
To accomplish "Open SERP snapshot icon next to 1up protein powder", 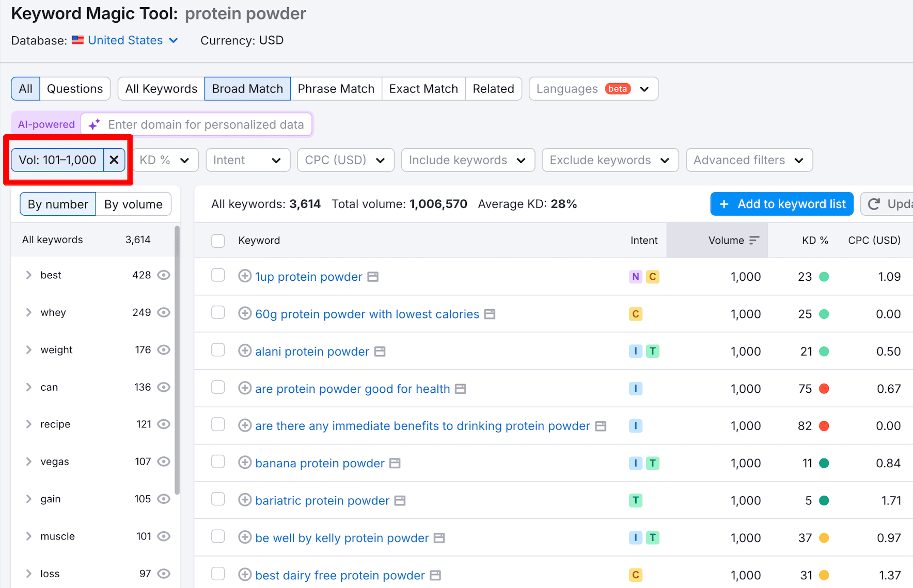I will click(x=373, y=277).
